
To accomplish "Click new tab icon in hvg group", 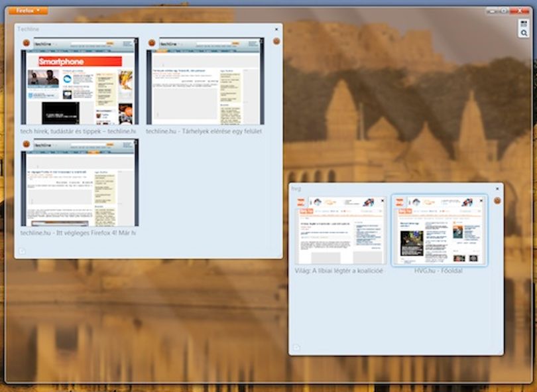I will 296,348.
